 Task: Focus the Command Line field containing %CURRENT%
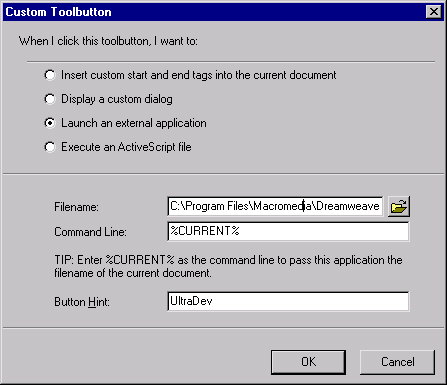[288, 231]
